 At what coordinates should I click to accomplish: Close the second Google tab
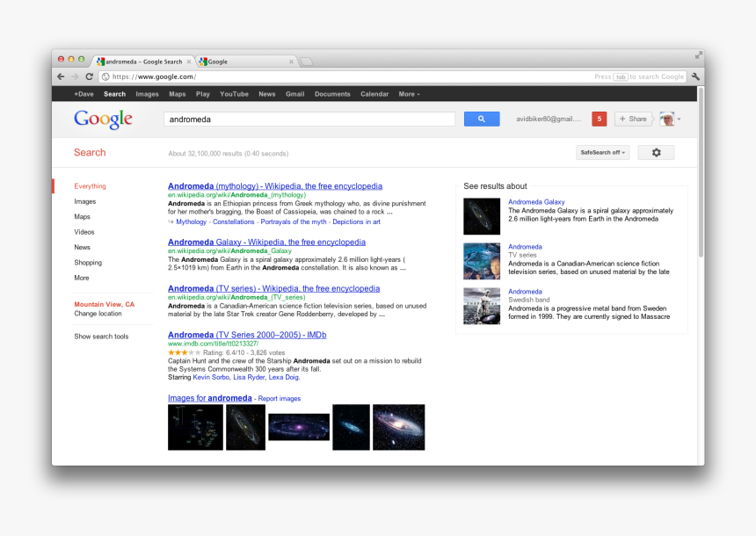coord(291,62)
